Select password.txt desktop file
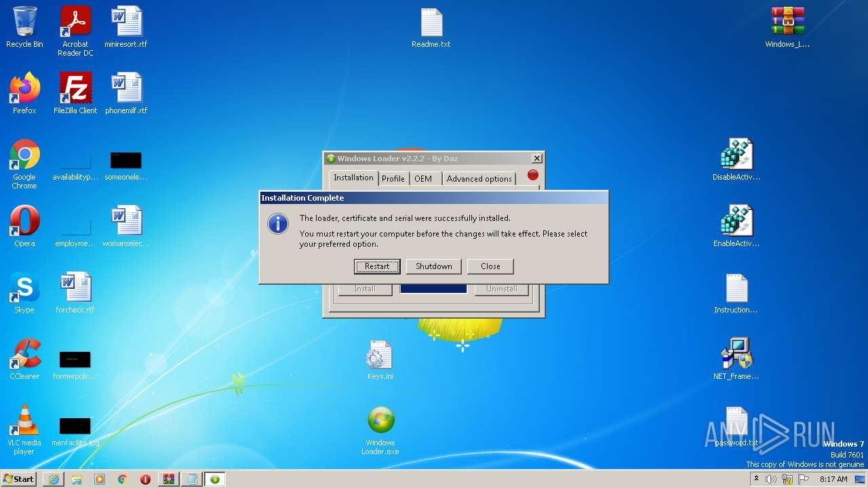Viewport: 868px width, 488px height. click(736, 427)
